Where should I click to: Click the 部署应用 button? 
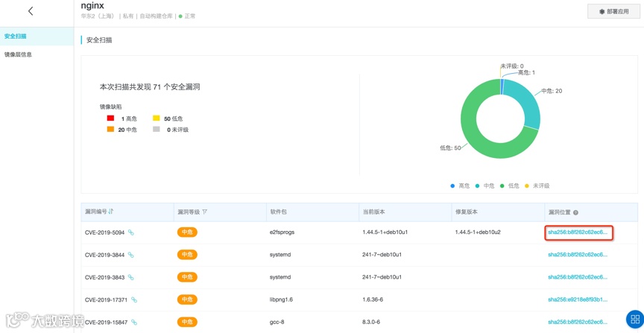(x=613, y=11)
